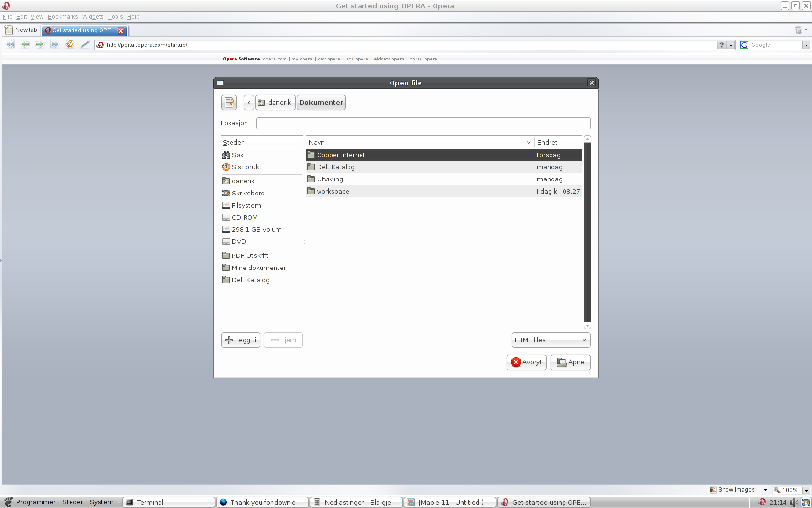Click the Legg til button

(241, 340)
